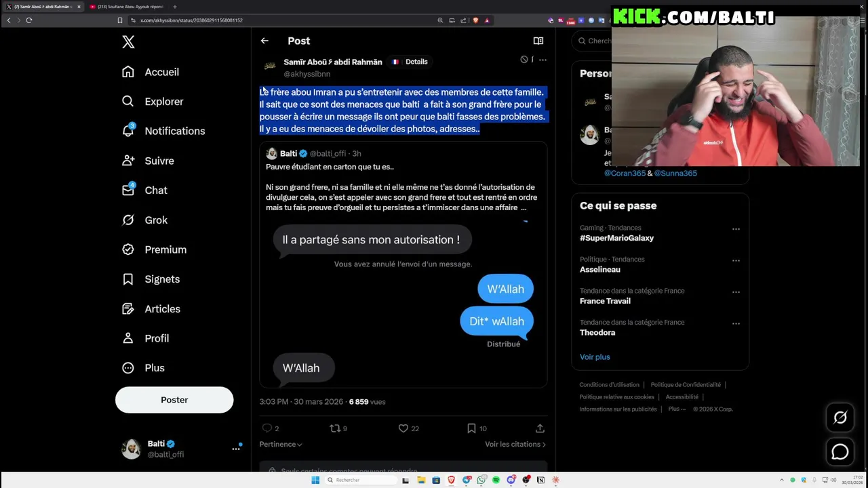Open reader view icon in Post header
The height and width of the screenshot is (488, 868).
pos(538,41)
